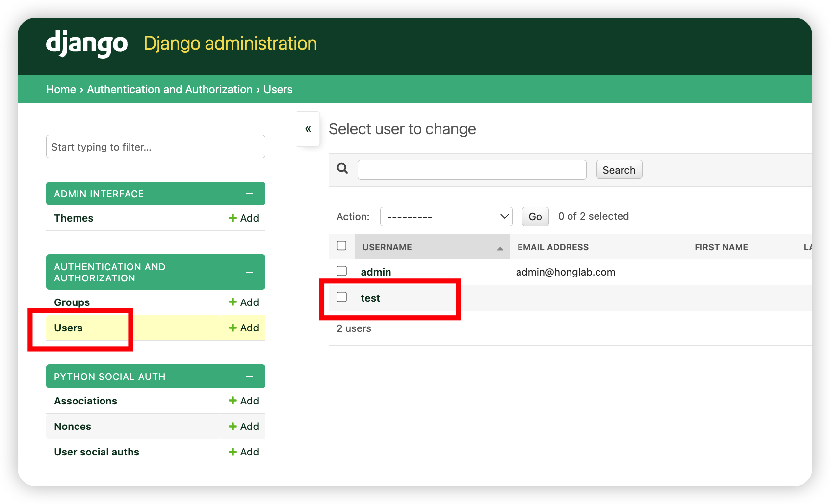Viewport: 830px width, 504px height.
Task: Click the '2 users' count text
Action: pos(354,328)
